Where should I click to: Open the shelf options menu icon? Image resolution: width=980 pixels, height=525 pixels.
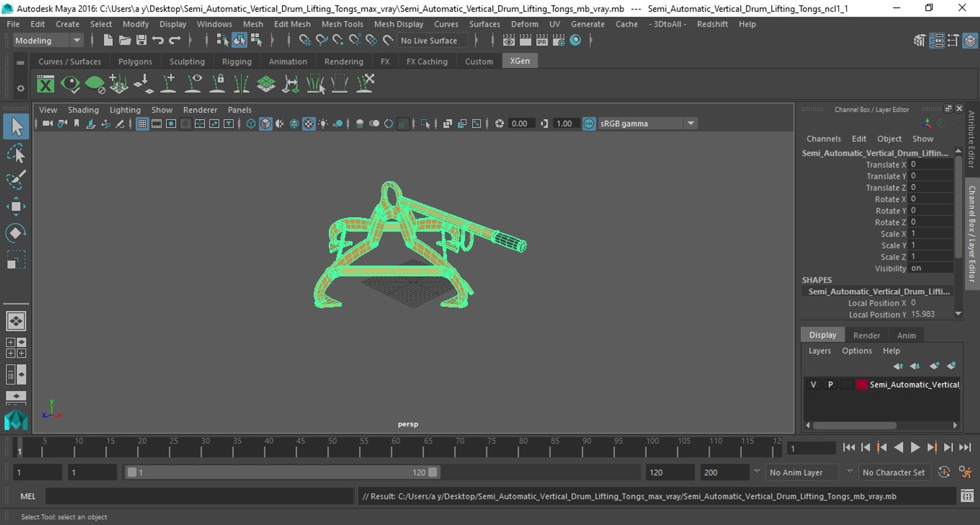point(20,88)
